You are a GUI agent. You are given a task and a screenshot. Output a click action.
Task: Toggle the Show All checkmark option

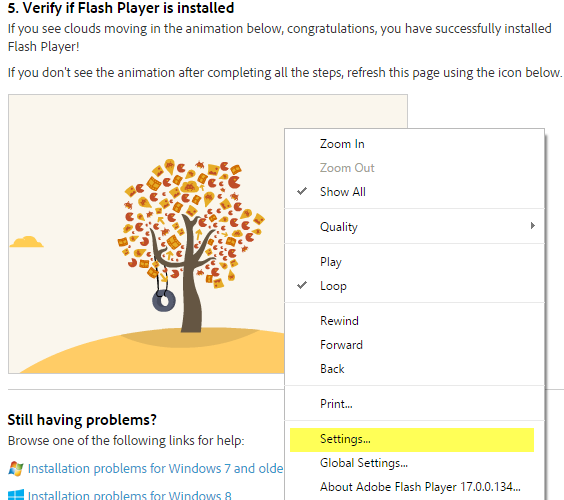[414, 192]
